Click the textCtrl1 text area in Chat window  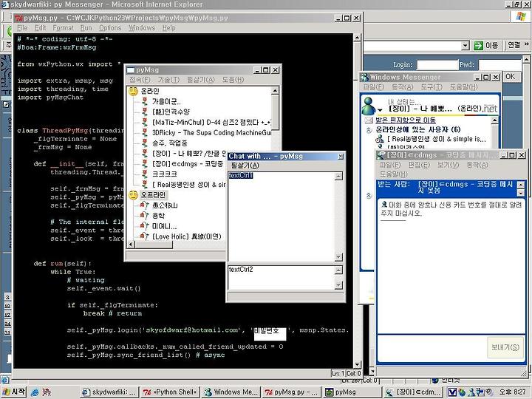282,216
